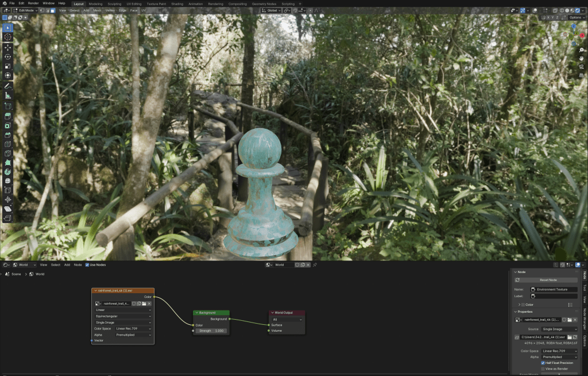
Task: Switch to the Shading workspace tab
Action: tap(177, 3)
